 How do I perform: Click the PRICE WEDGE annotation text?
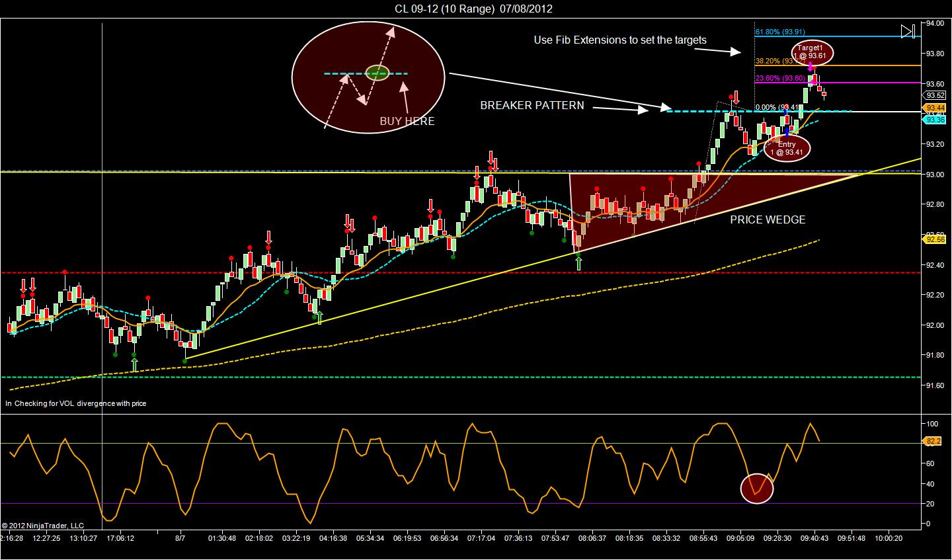pyautogui.click(x=768, y=220)
